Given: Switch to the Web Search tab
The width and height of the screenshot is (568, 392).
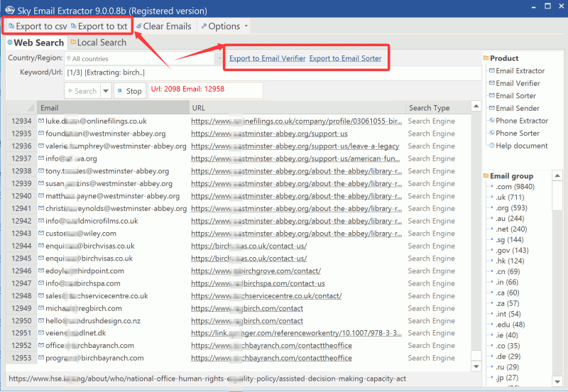Looking at the screenshot, I should coord(35,43).
